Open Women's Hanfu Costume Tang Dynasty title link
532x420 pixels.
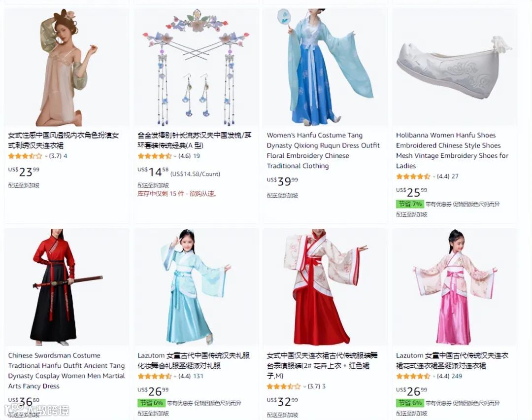tap(323, 150)
